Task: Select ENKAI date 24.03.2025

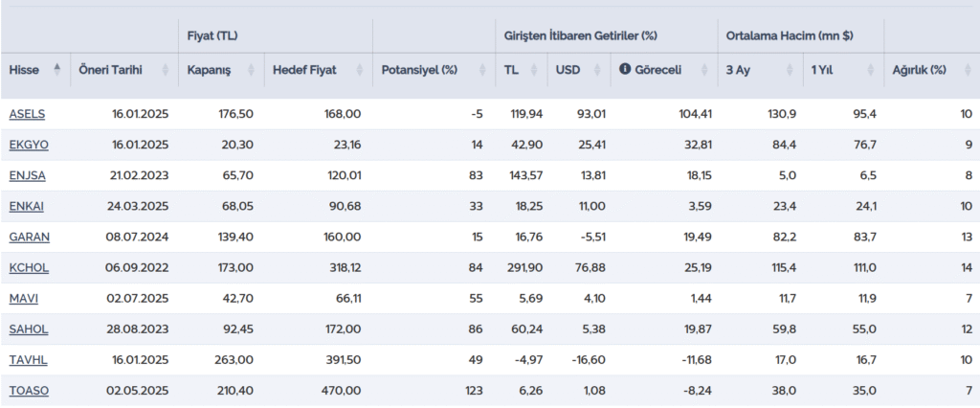Action: [137, 207]
